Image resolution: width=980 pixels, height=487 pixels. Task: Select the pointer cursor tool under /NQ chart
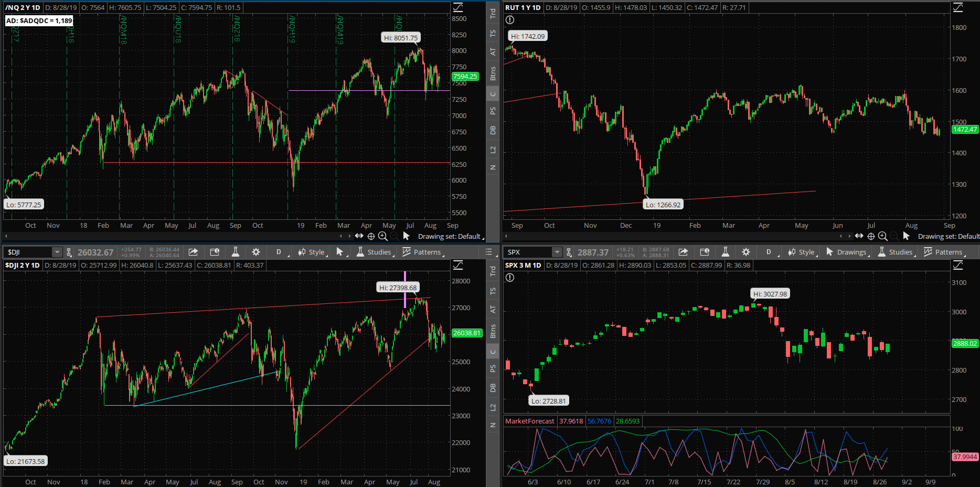pos(407,236)
